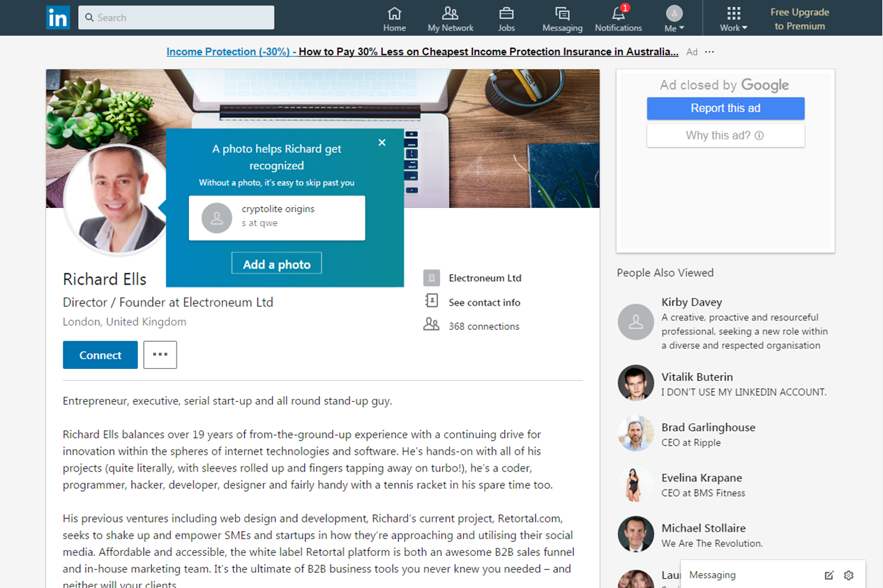Open the Me profile menu
The width and height of the screenshot is (883, 588).
coord(674,19)
